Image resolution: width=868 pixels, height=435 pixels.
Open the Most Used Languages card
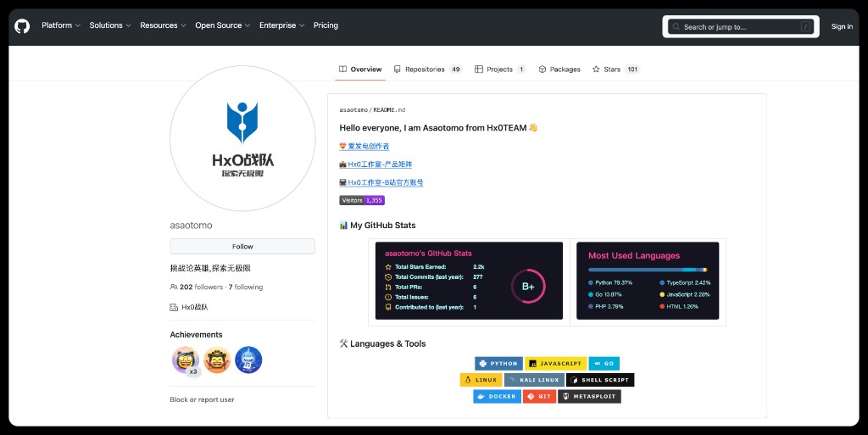(x=648, y=281)
